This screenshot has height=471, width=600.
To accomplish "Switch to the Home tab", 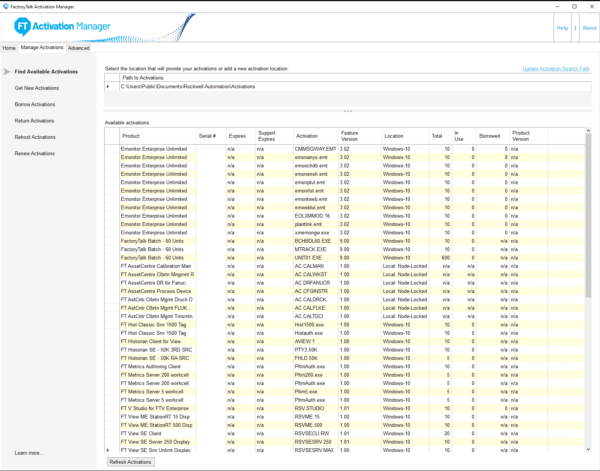I will click(9, 48).
